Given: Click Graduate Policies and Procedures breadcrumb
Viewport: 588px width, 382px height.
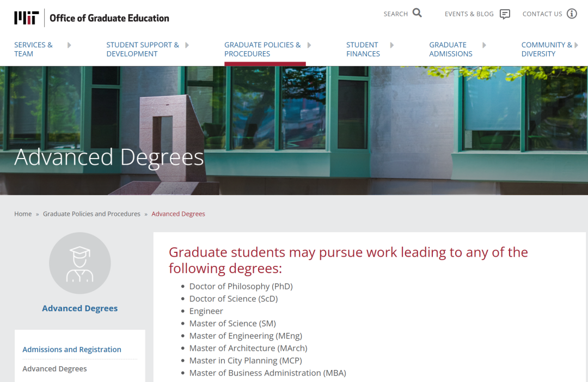Looking at the screenshot, I should click(91, 214).
